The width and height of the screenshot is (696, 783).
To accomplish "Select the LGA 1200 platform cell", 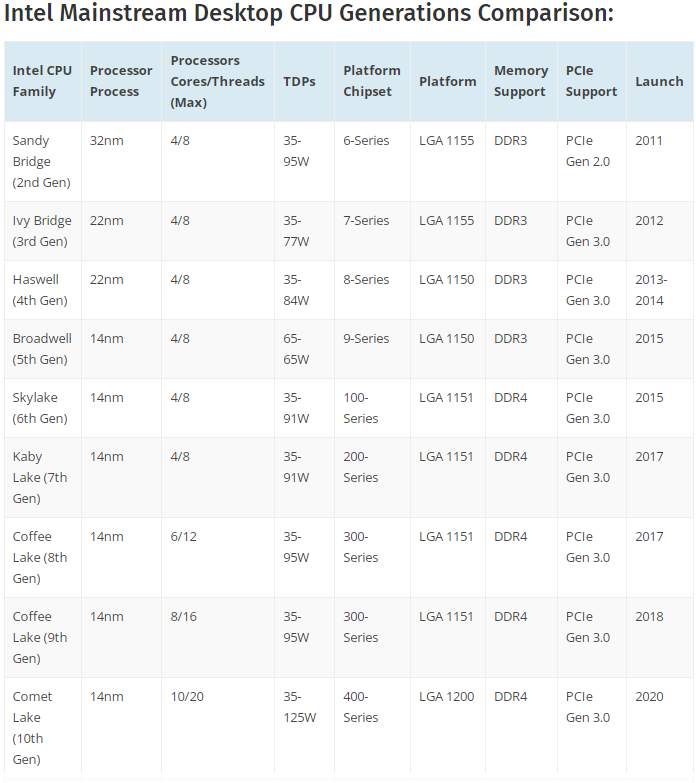I will [446, 697].
